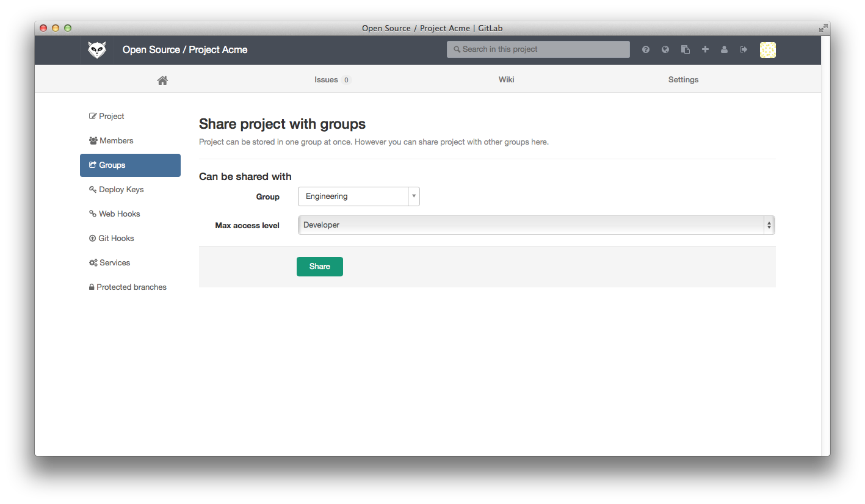Viewport: 865px width, 504px height.
Task: Open GitLab help via the question mark icon
Action: [645, 49]
